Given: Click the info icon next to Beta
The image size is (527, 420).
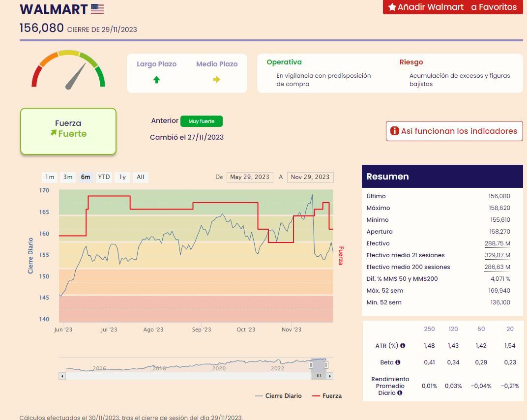Looking at the screenshot, I should (398, 362).
